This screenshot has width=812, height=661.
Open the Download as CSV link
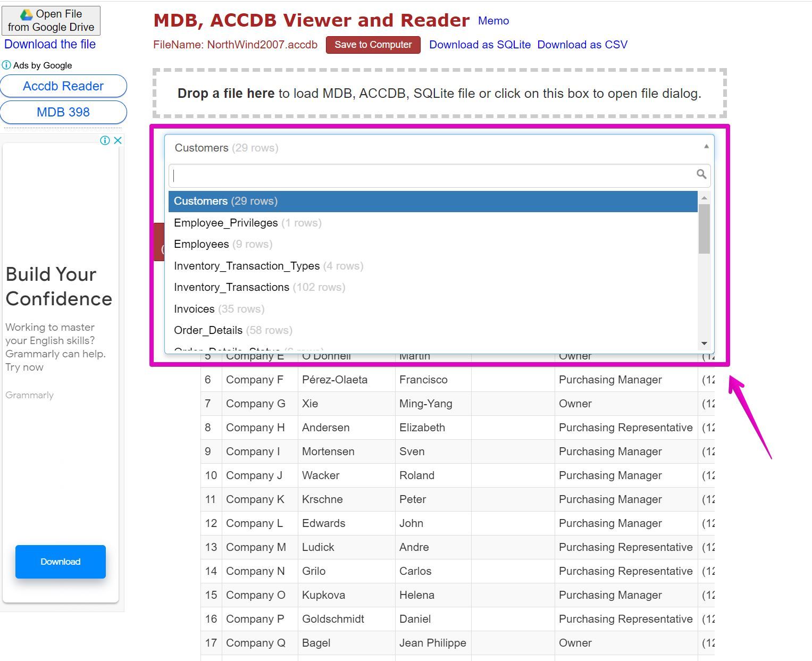[x=582, y=45]
